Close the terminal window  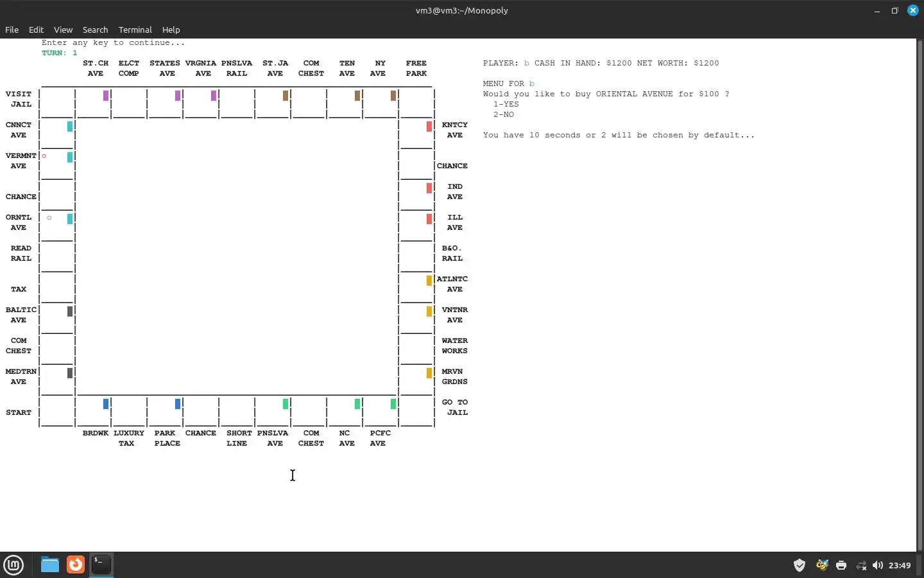coord(912,10)
